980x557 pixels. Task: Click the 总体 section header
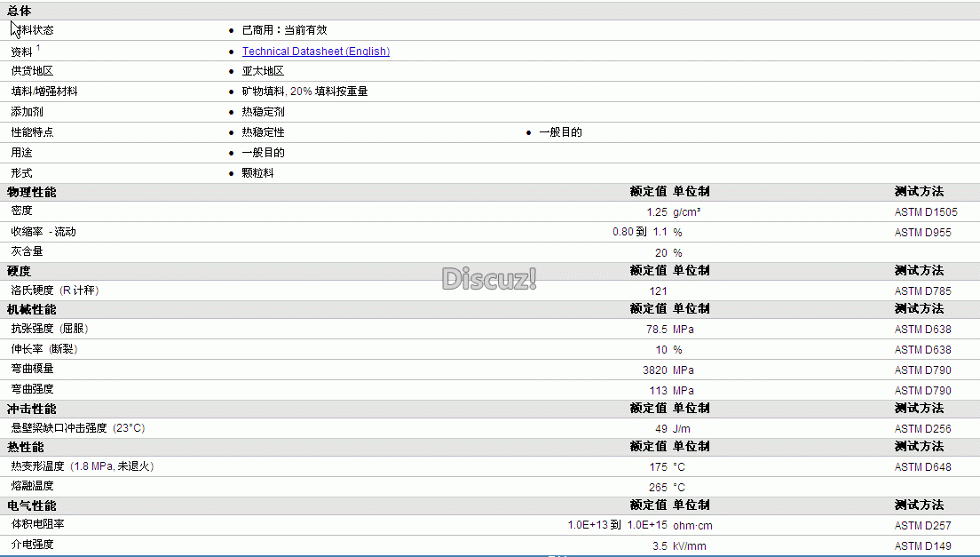pos(20,11)
